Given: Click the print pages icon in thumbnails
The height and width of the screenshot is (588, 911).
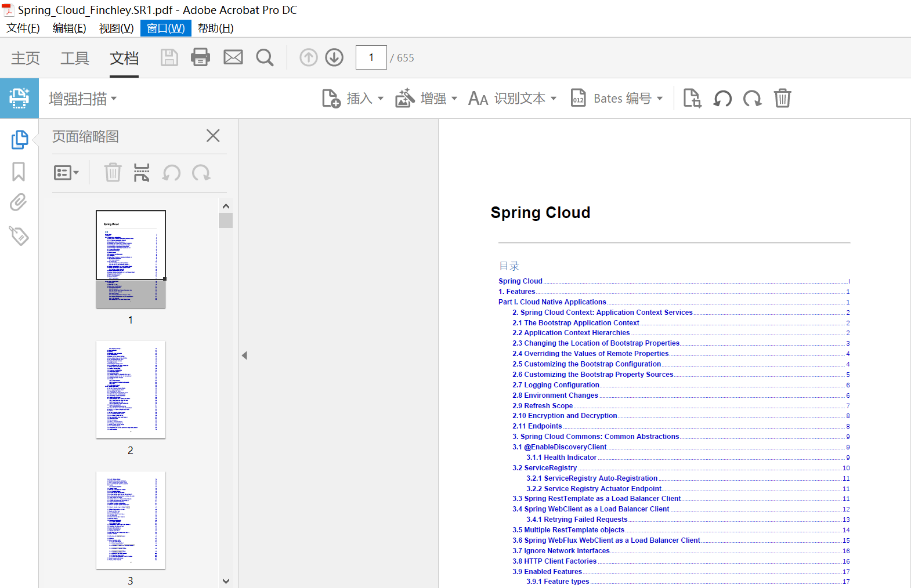Looking at the screenshot, I should pyautogui.click(x=142, y=172).
